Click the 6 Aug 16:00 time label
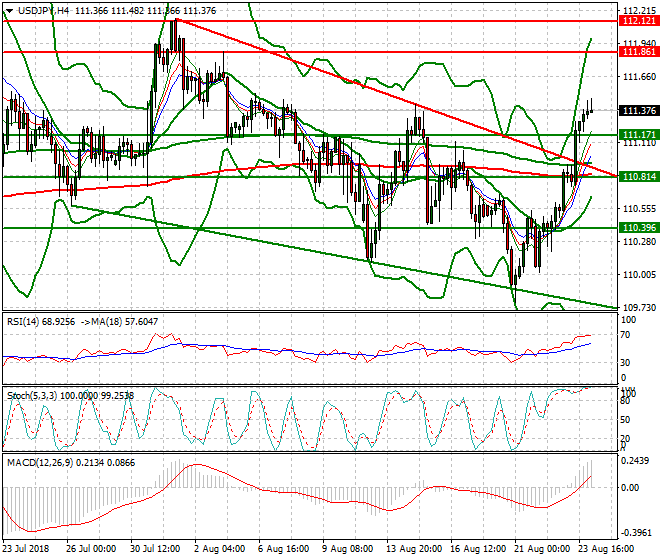The image size is (660, 560). pos(284,549)
